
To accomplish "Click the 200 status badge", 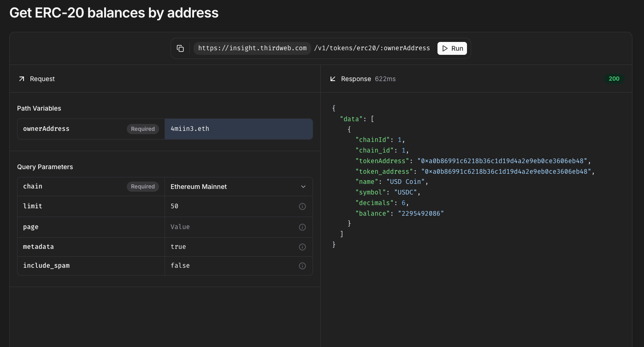I will pyautogui.click(x=614, y=79).
